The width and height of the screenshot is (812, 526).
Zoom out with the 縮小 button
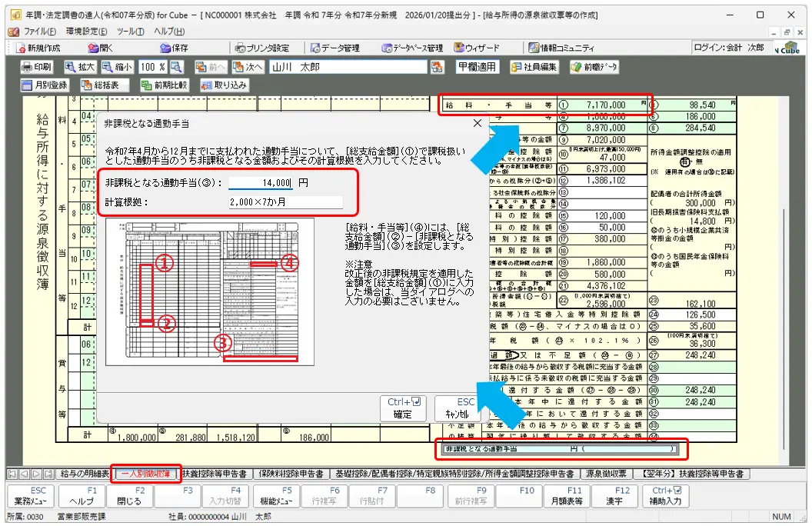click(x=117, y=67)
